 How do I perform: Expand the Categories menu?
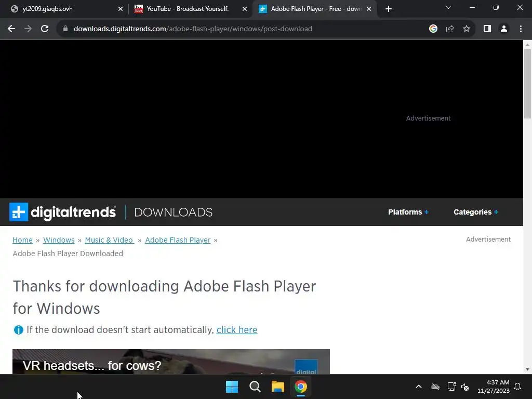[x=476, y=212]
